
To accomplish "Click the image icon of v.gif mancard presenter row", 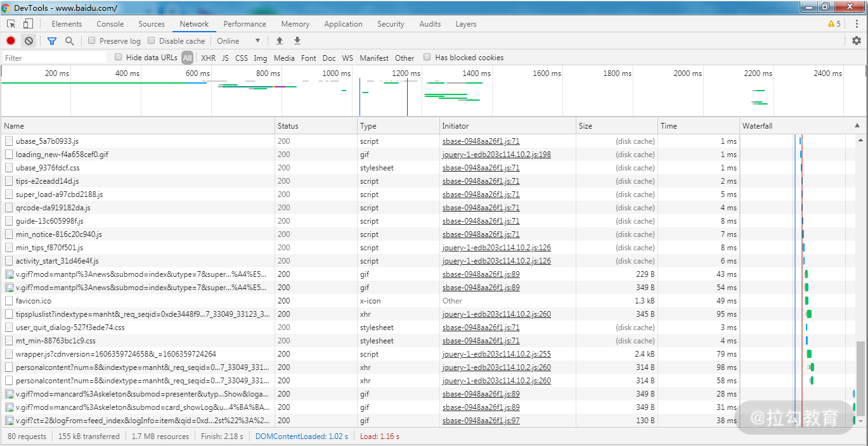I will click(x=10, y=394).
